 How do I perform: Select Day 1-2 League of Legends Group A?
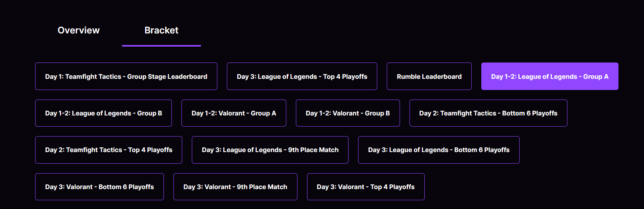pos(549,76)
